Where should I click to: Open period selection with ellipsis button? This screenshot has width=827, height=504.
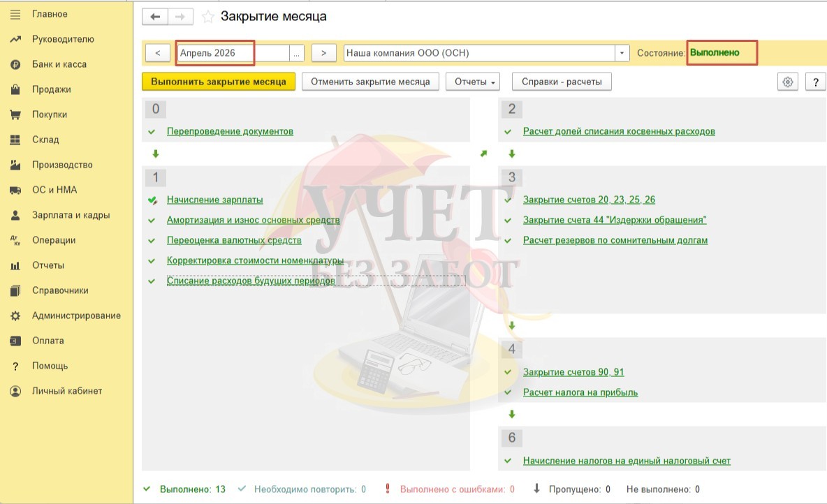point(297,53)
